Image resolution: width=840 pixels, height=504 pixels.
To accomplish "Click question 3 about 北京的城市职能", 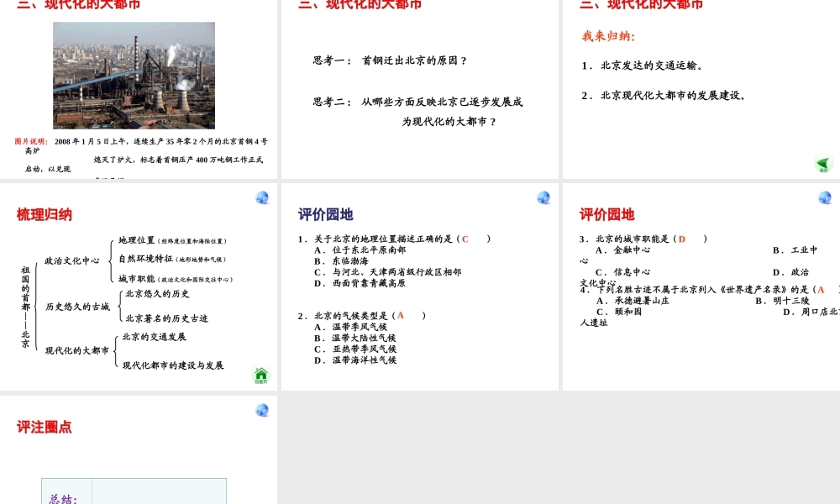I will tap(643, 239).
